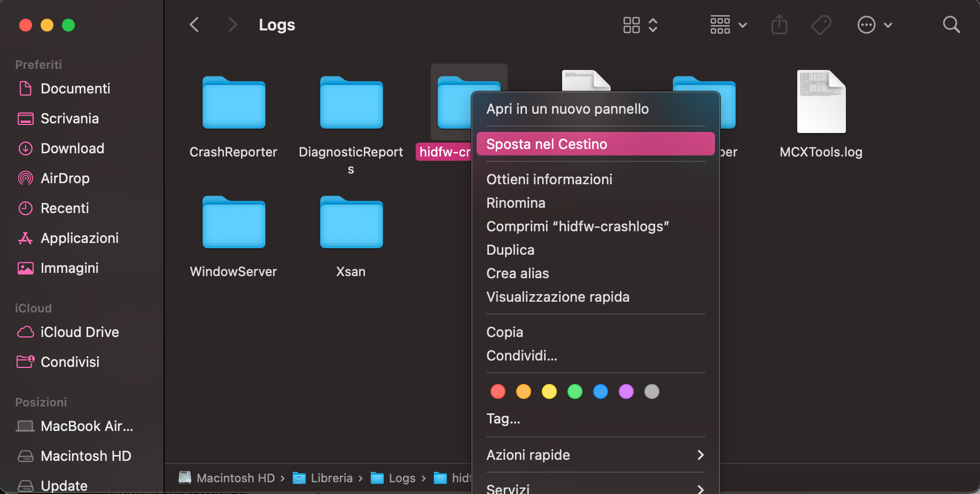The width and height of the screenshot is (980, 494).
Task: Open iCloud Drive from sidebar
Action: pyautogui.click(x=79, y=332)
